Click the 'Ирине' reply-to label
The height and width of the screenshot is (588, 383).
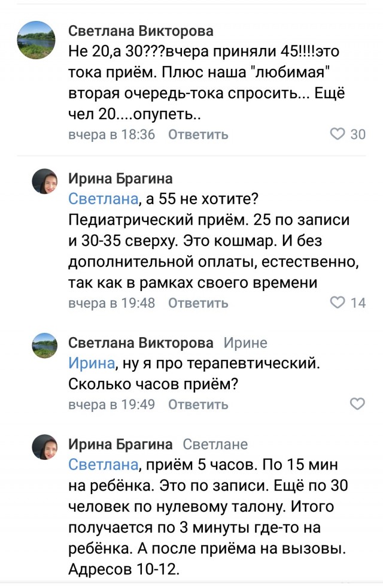(x=245, y=343)
